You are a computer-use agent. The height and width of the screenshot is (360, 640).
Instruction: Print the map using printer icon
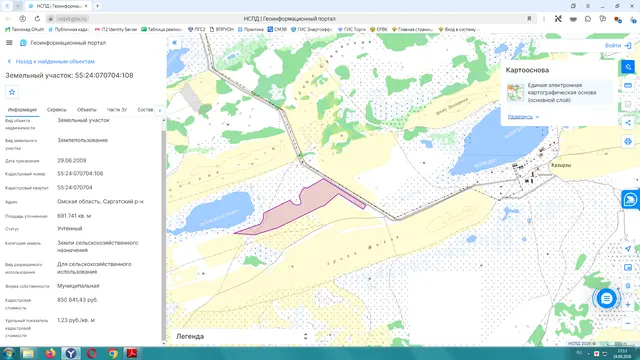tap(628, 141)
